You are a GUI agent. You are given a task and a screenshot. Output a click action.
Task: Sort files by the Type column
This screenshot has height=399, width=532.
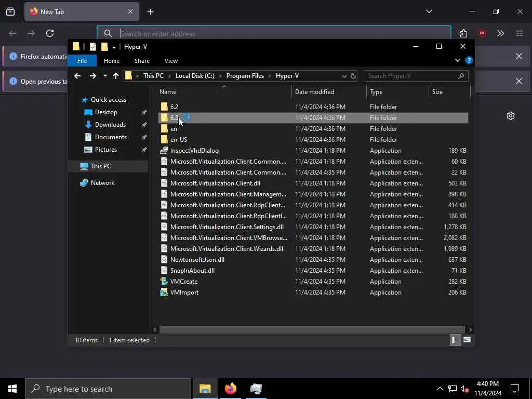click(x=397, y=92)
